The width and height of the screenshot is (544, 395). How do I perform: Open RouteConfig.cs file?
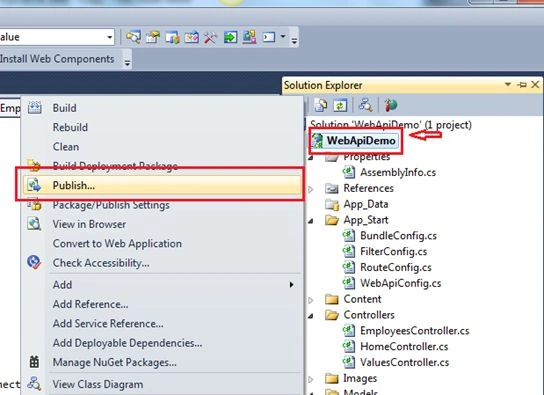pos(396,267)
